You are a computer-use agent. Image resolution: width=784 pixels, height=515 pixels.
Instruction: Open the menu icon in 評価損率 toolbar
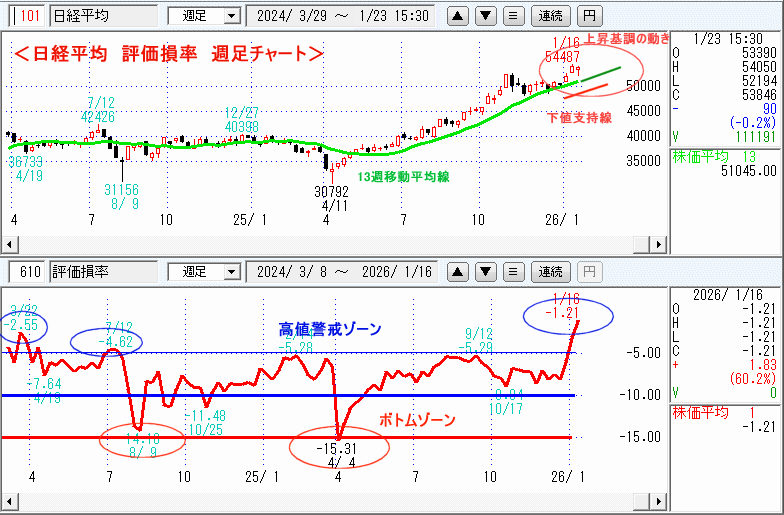pyautogui.click(x=512, y=272)
